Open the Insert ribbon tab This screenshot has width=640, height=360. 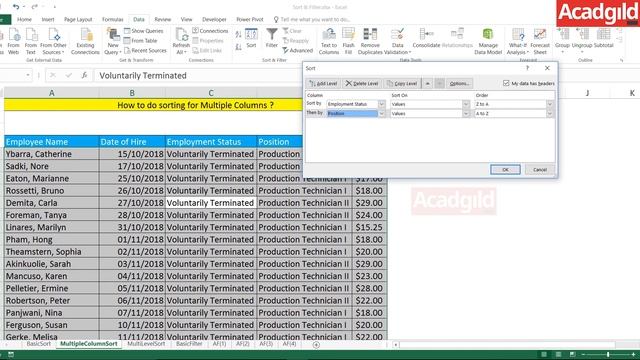pos(48,20)
